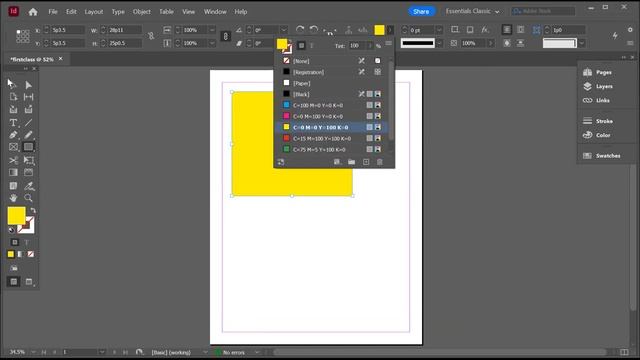Select the Zoom tool

pyautogui.click(x=28, y=198)
